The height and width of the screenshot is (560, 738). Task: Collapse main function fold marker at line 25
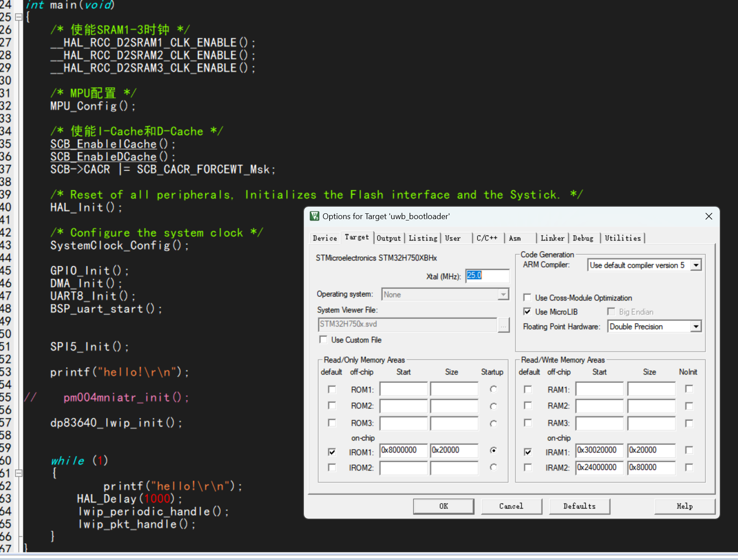pyautogui.click(x=19, y=17)
